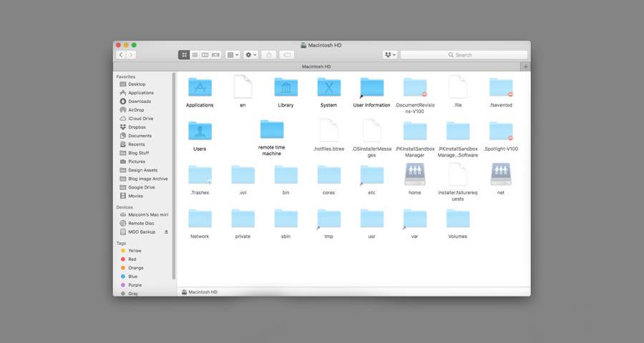
Task: Select the .OSInstallerMessages file
Action: 371,131
